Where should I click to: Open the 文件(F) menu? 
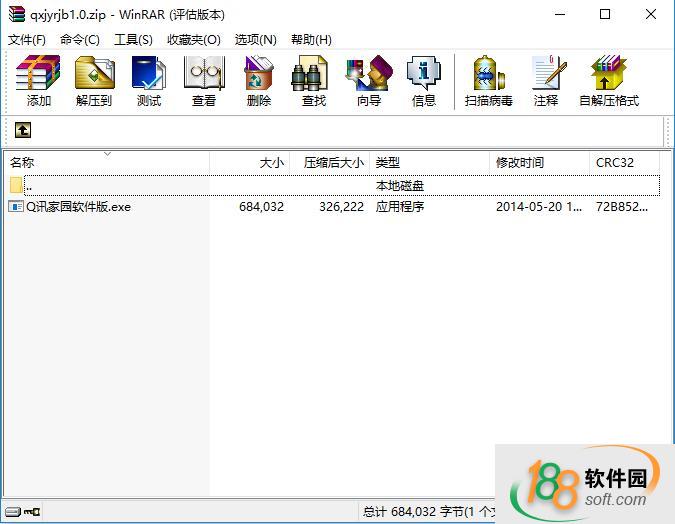[27, 40]
